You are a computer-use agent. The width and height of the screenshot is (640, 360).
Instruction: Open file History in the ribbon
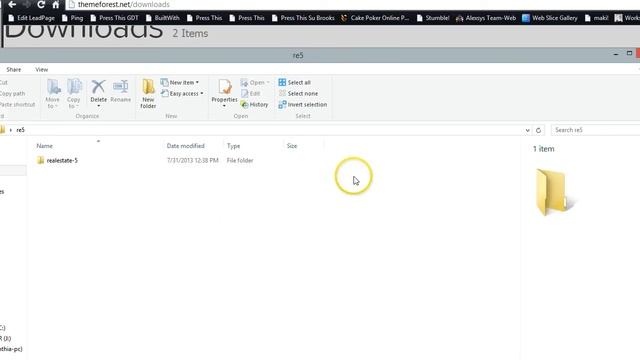click(x=254, y=104)
